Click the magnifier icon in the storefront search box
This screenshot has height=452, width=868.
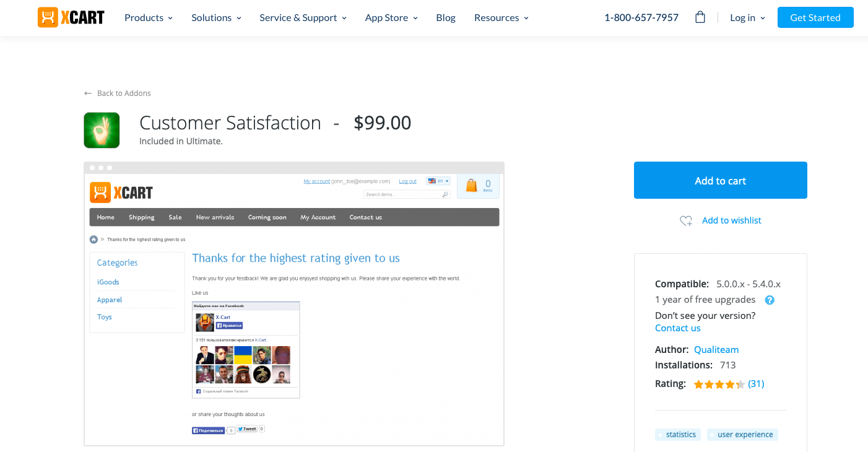tap(445, 194)
